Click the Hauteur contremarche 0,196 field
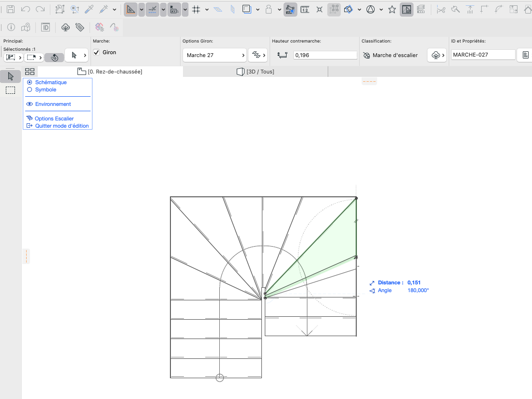Viewport: 532px width, 399px height. (x=325, y=55)
